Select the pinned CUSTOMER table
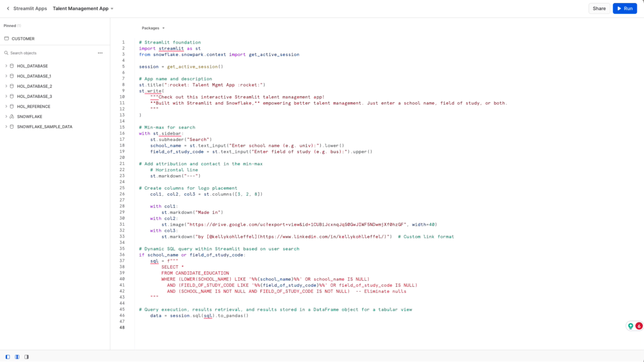The width and height of the screenshot is (644, 362). [x=23, y=39]
